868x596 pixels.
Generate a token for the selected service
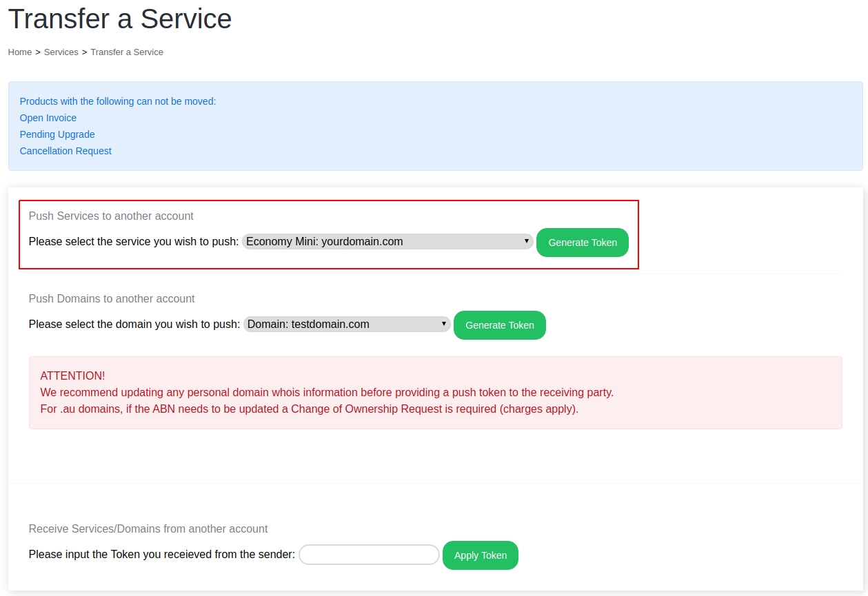pyautogui.click(x=582, y=243)
